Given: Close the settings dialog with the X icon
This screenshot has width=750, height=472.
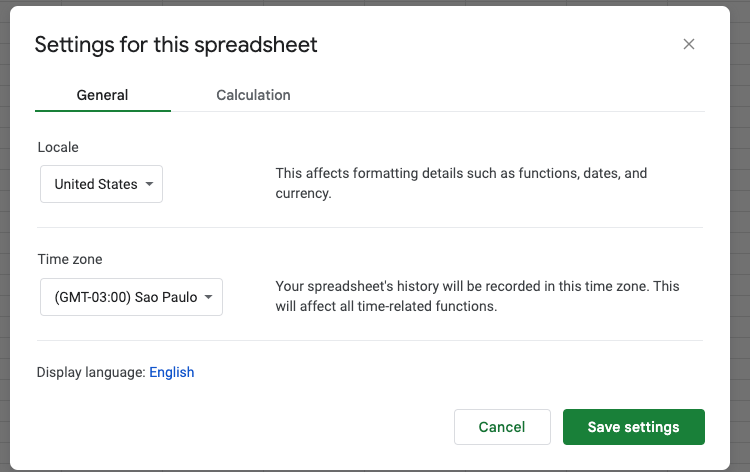Looking at the screenshot, I should click(x=688, y=44).
